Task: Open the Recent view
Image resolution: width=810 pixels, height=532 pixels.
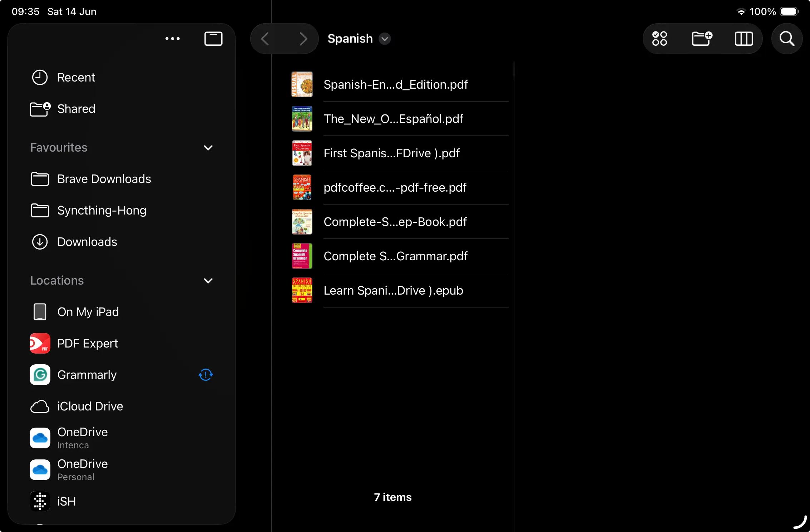Action: pos(76,77)
